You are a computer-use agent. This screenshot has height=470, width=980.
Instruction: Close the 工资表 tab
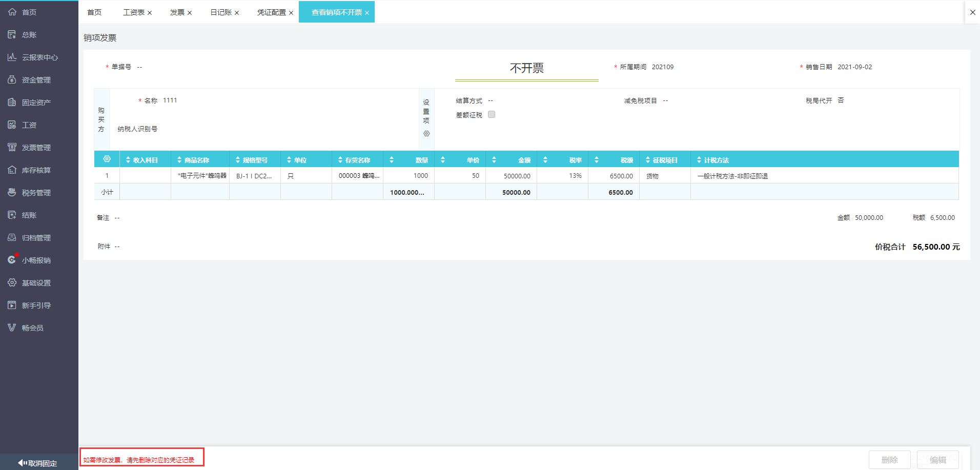[x=150, y=13]
